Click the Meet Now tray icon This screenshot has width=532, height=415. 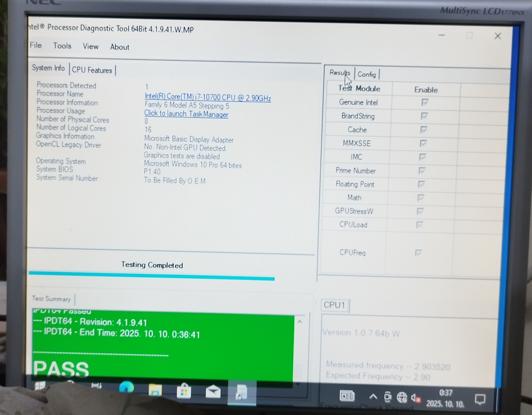(387, 397)
